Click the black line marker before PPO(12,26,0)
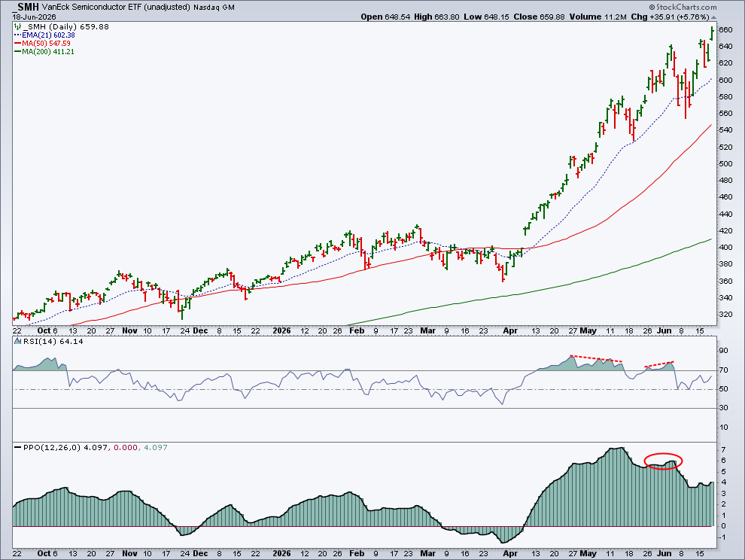 pos(17,448)
